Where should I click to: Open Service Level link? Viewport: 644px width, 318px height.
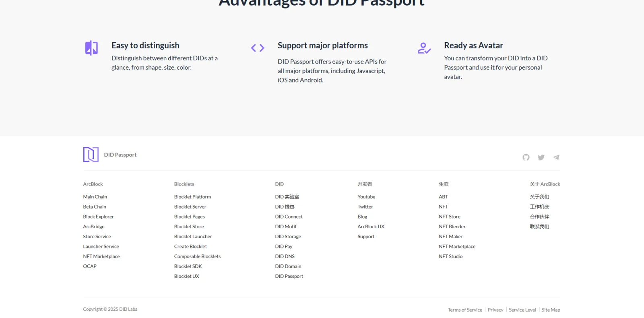(522, 310)
